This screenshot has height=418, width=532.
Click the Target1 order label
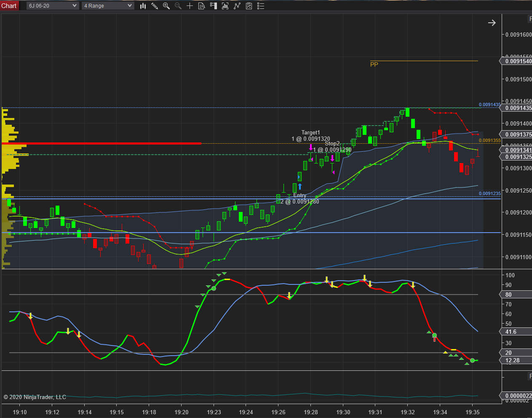pos(311,132)
